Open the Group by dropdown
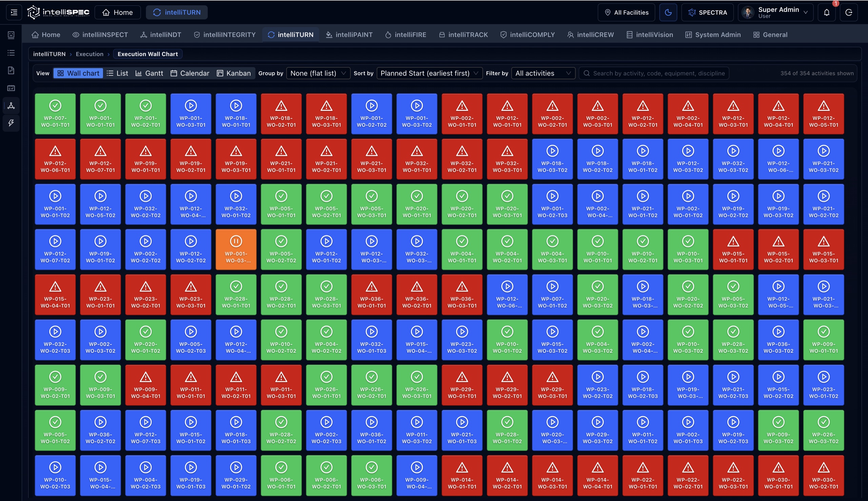This screenshot has width=868, height=501. [x=318, y=73]
